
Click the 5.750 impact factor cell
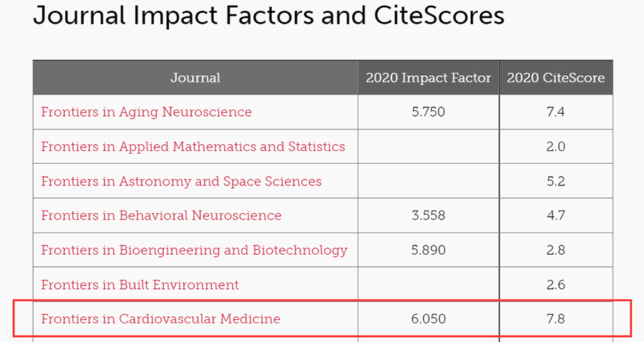click(429, 112)
